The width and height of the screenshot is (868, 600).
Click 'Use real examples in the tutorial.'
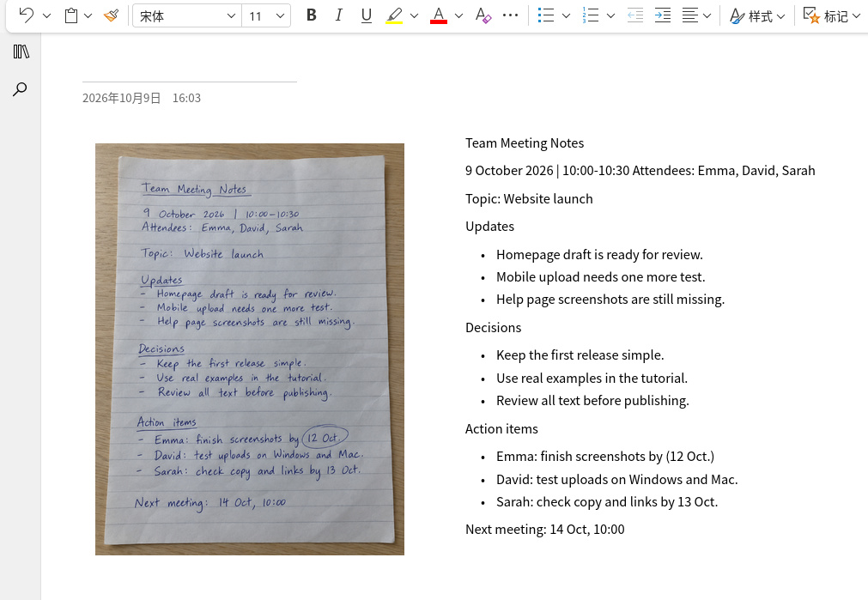pos(592,378)
